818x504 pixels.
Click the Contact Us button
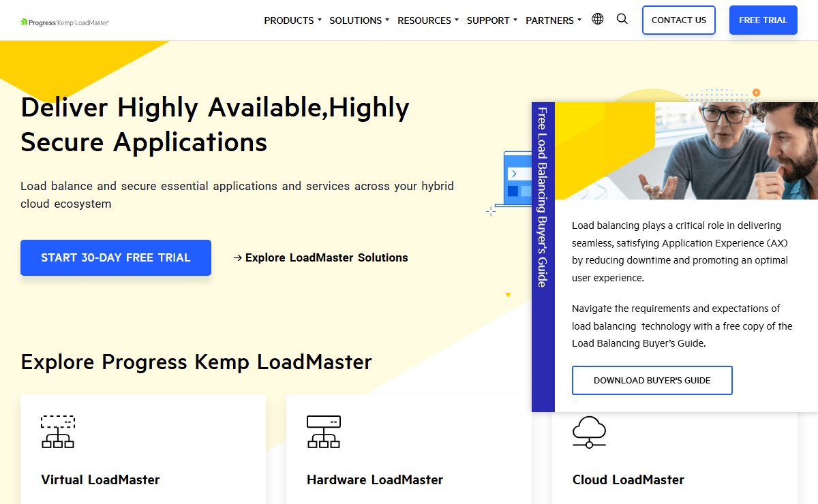point(679,20)
